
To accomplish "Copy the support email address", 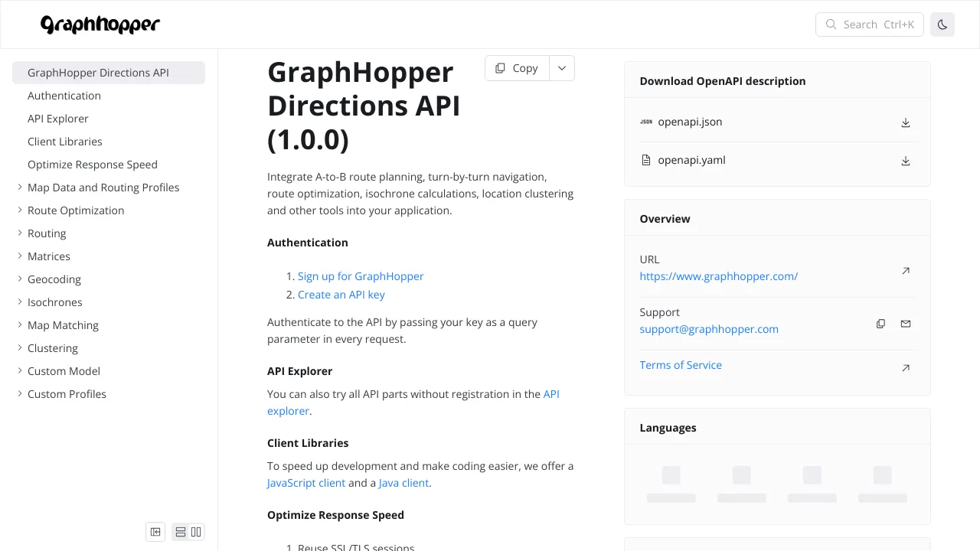I will (x=880, y=324).
